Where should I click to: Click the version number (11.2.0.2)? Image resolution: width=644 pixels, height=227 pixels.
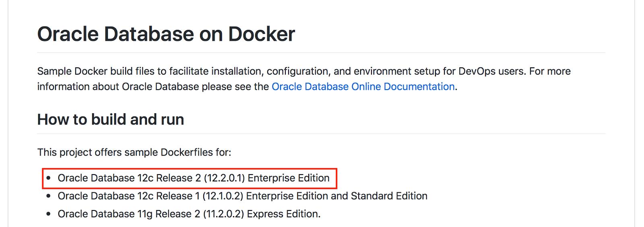(223, 214)
